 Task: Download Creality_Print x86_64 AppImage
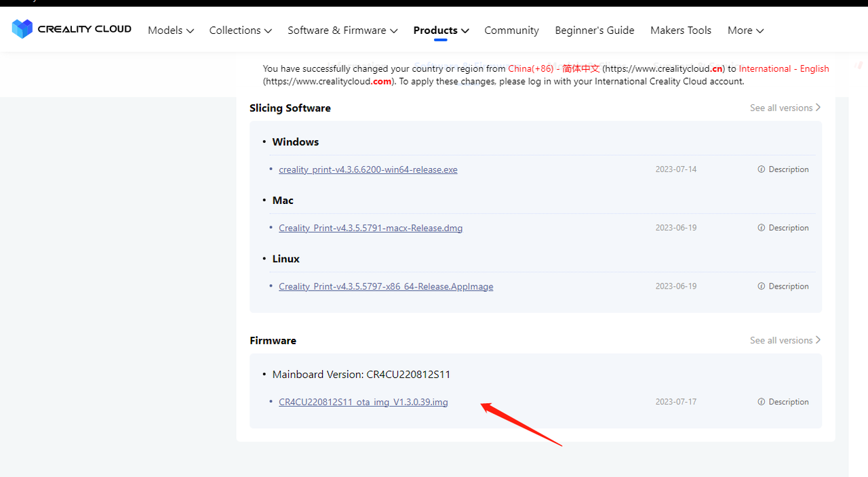click(x=386, y=287)
